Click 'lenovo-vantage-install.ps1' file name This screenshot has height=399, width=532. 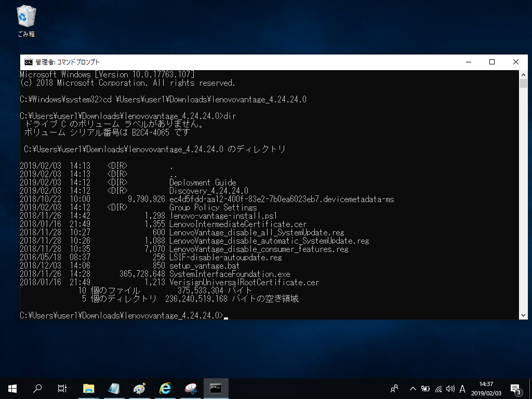coord(223,216)
